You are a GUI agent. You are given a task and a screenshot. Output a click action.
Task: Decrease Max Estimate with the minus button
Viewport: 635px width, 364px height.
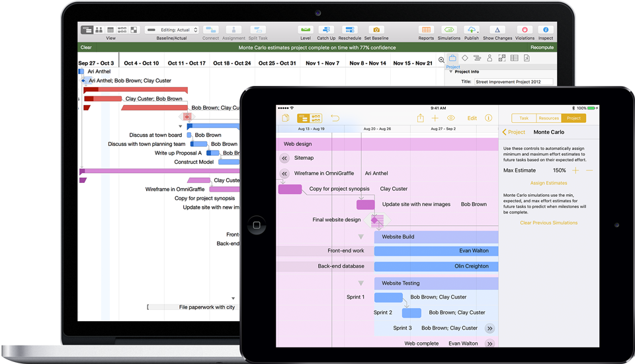(x=589, y=170)
